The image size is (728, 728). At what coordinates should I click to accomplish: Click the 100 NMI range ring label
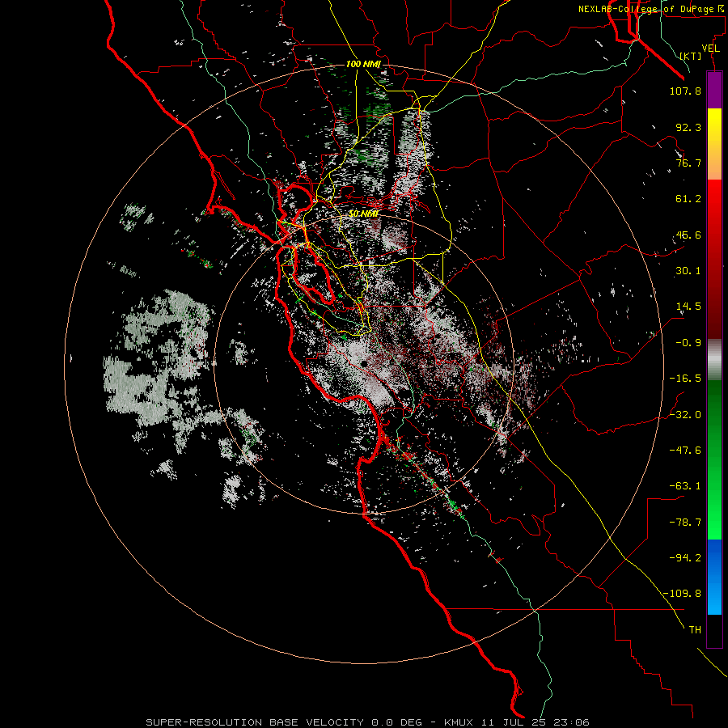(363, 64)
